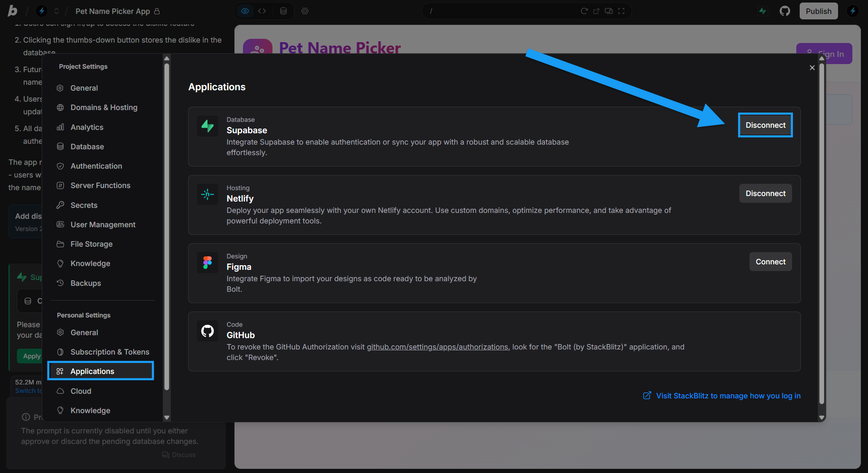Disconnect the Netlify hosting integration

765,193
